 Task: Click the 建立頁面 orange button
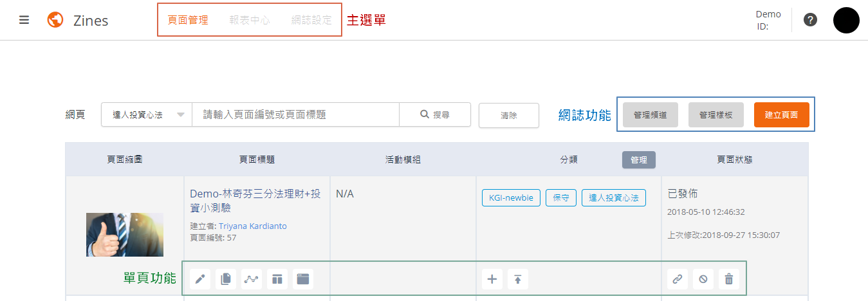(x=781, y=115)
